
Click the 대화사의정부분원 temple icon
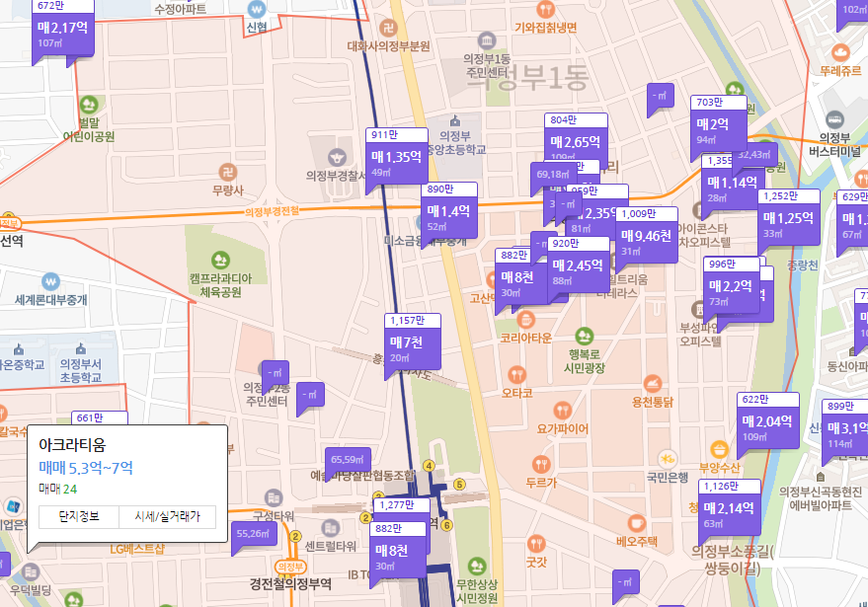click(x=389, y=28)
